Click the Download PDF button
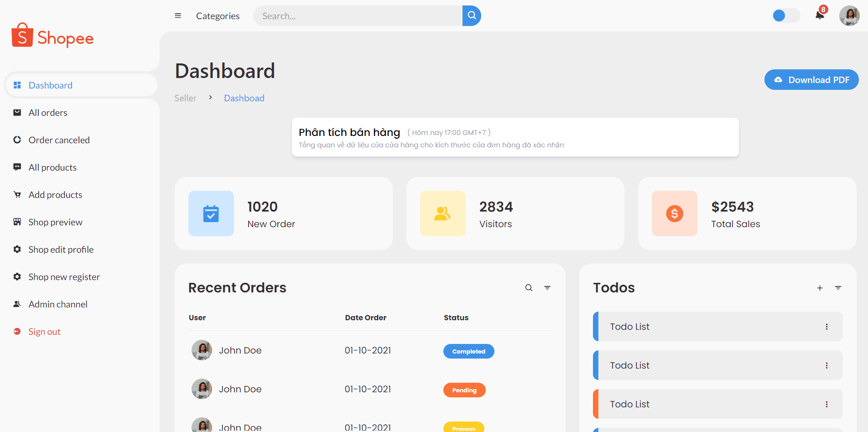 click(811, 80)
